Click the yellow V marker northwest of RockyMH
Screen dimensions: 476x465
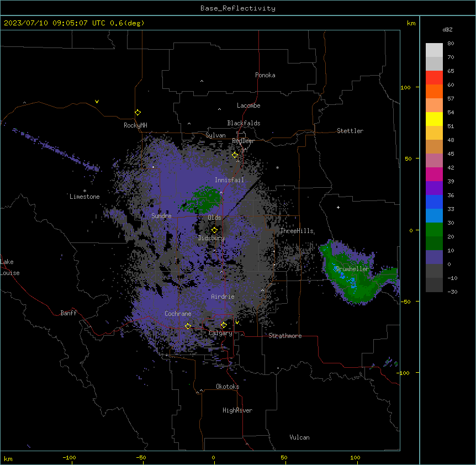[97, 102]
